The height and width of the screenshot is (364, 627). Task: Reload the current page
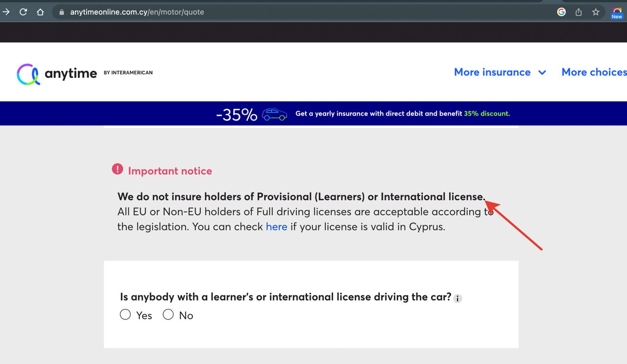(23, 12)
